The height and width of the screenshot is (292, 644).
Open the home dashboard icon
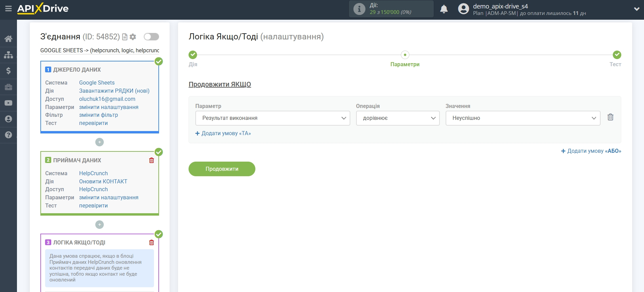tap(8, 39)
